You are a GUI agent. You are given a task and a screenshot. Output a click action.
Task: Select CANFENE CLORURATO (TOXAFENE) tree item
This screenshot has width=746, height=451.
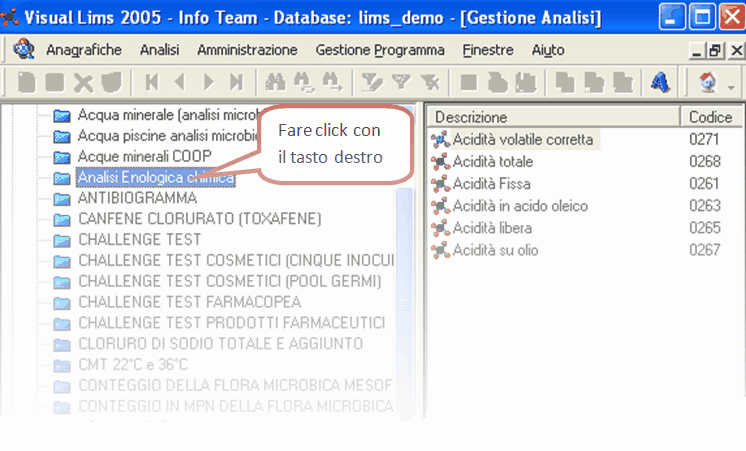tap(200, 219)
